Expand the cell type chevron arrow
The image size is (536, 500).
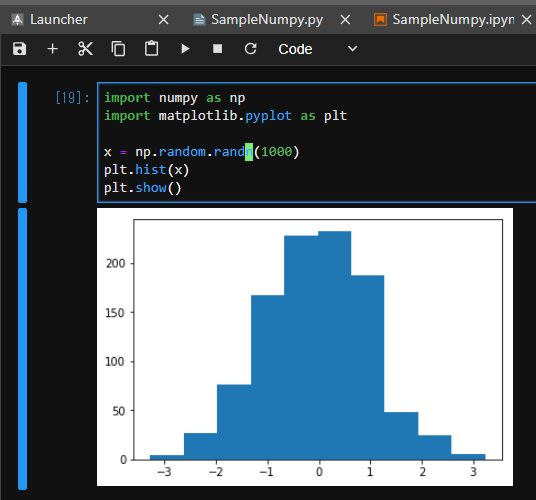[x=352, y=49]
